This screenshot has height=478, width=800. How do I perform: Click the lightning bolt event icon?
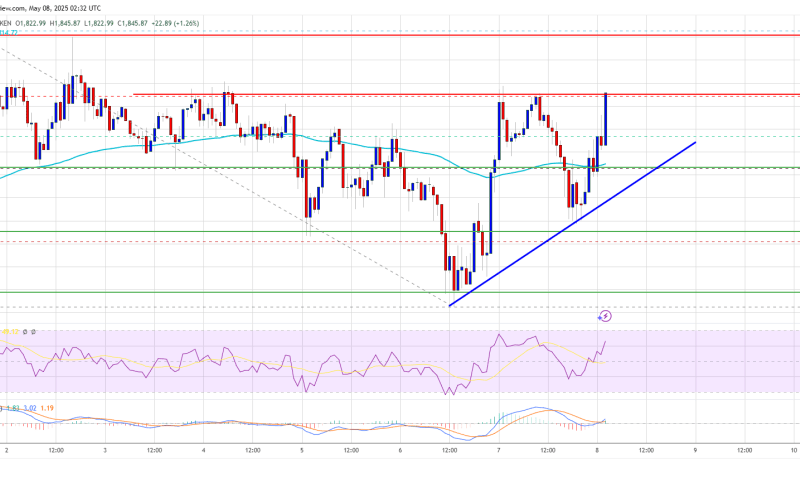605,316
